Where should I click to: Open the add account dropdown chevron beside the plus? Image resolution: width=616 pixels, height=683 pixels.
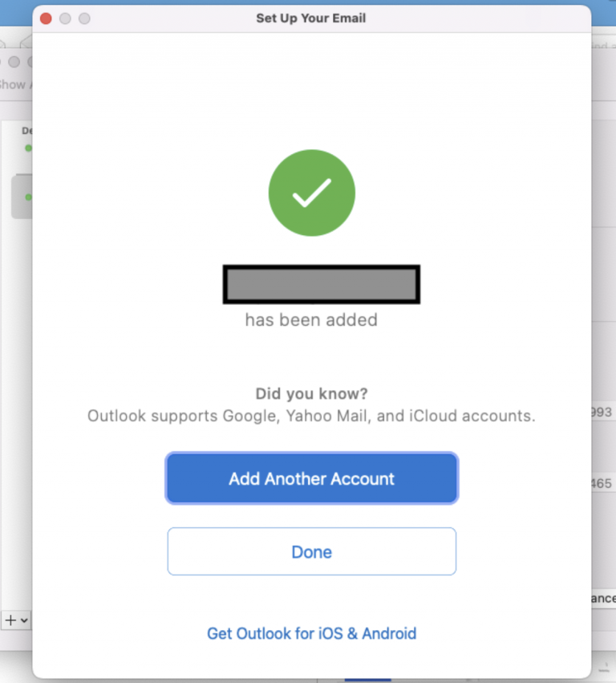tap(22, 620)
